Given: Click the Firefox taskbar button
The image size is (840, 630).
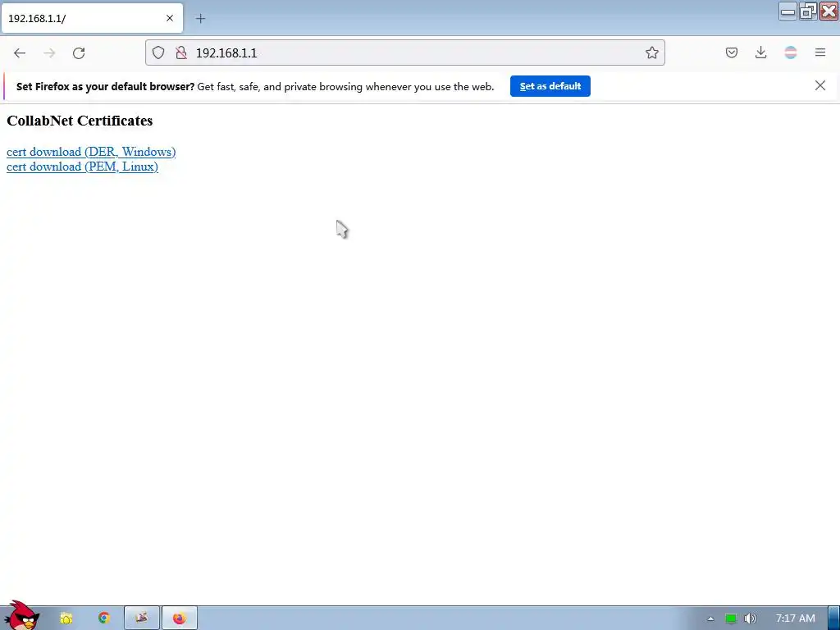Looking at the screenshot, I should [180, 619].
